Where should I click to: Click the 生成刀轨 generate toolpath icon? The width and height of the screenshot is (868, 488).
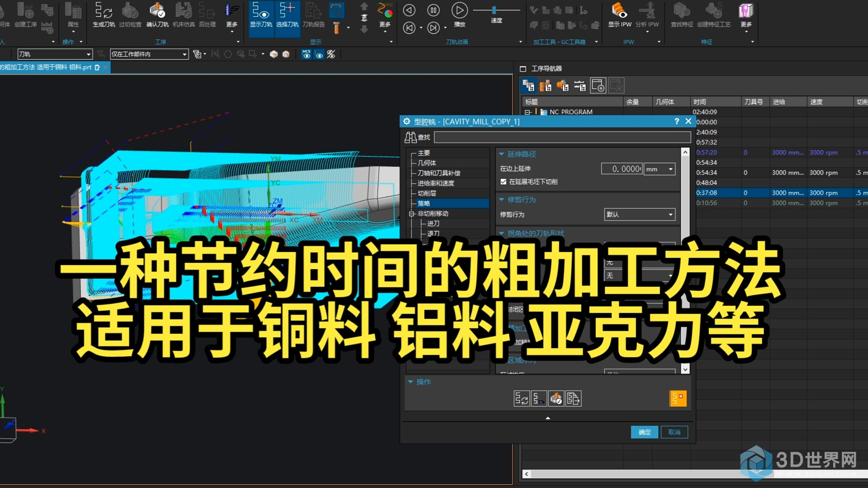pyautogui.click(x=104, y=14)
